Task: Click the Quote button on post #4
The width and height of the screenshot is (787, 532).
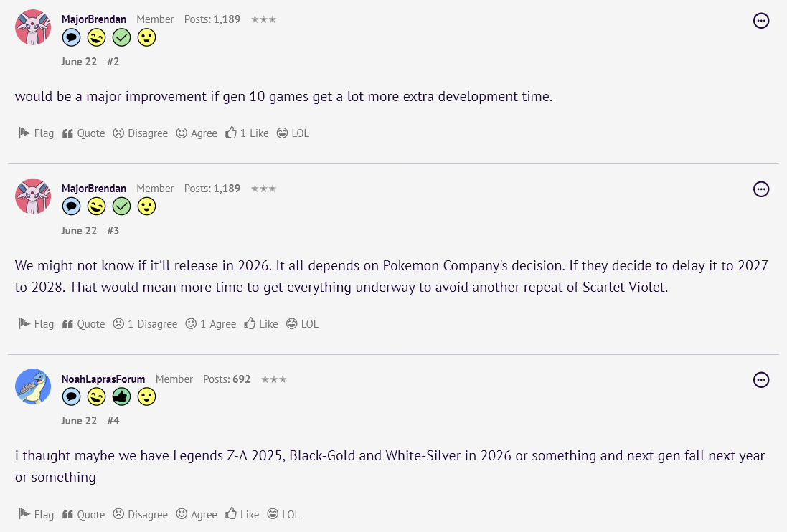Action: [x=84, y=515]
